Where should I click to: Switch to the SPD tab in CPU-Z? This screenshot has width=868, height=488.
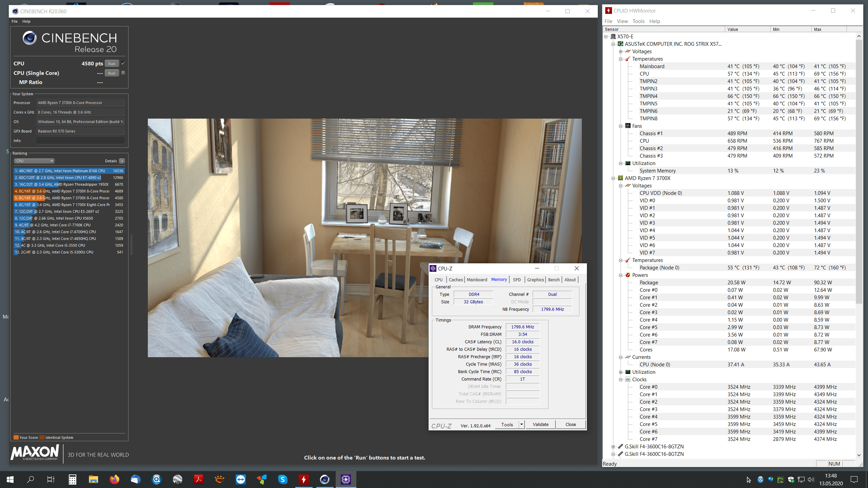[517, 280]
